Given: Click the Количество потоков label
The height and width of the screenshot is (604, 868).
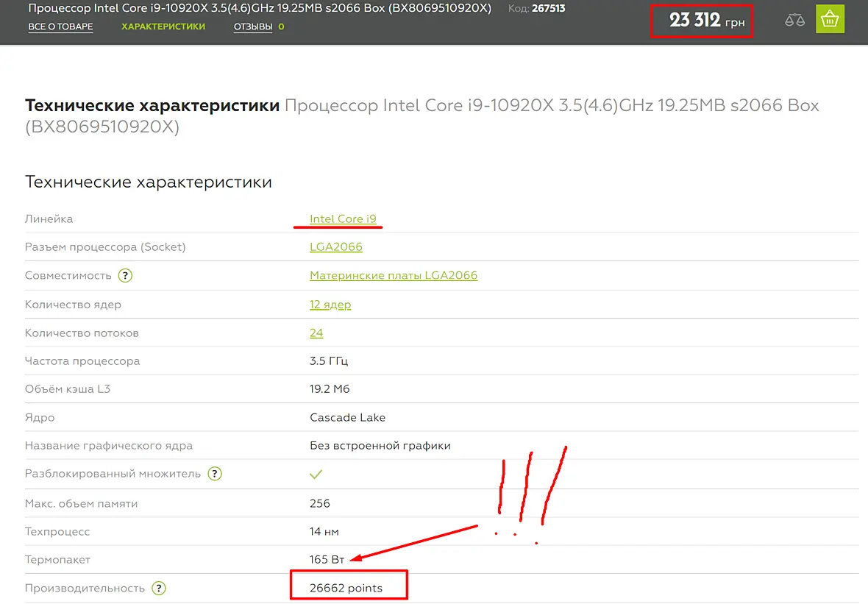Looking at the screenshot, I should coord(82,333).
